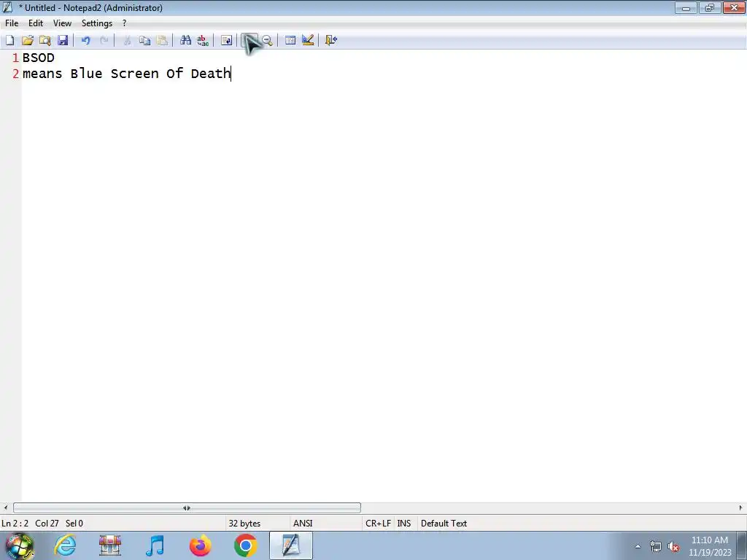Click the word Screen in line 2

click(x=135, y=74)
